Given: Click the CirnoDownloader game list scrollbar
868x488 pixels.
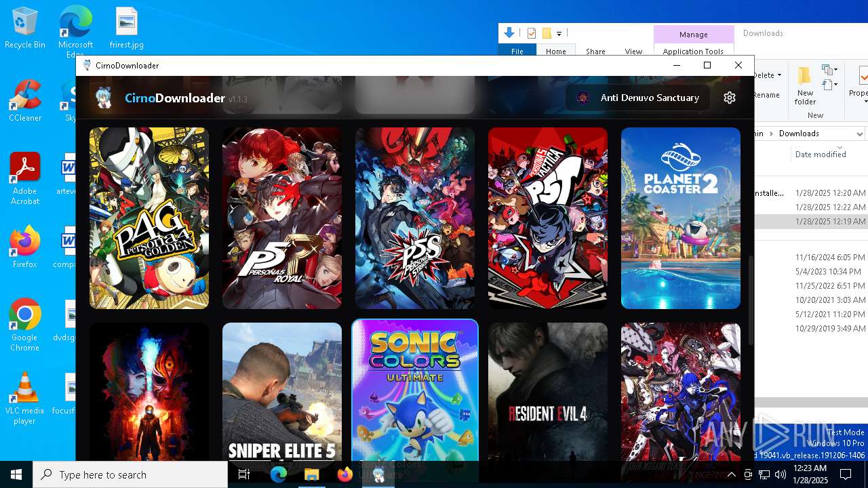Looking at the screenshot, I should point(750,301).
